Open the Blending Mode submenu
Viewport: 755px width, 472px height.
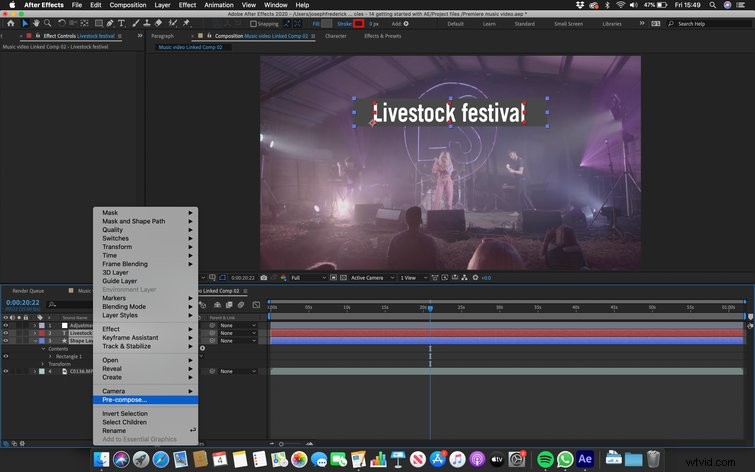click(145, 307)
